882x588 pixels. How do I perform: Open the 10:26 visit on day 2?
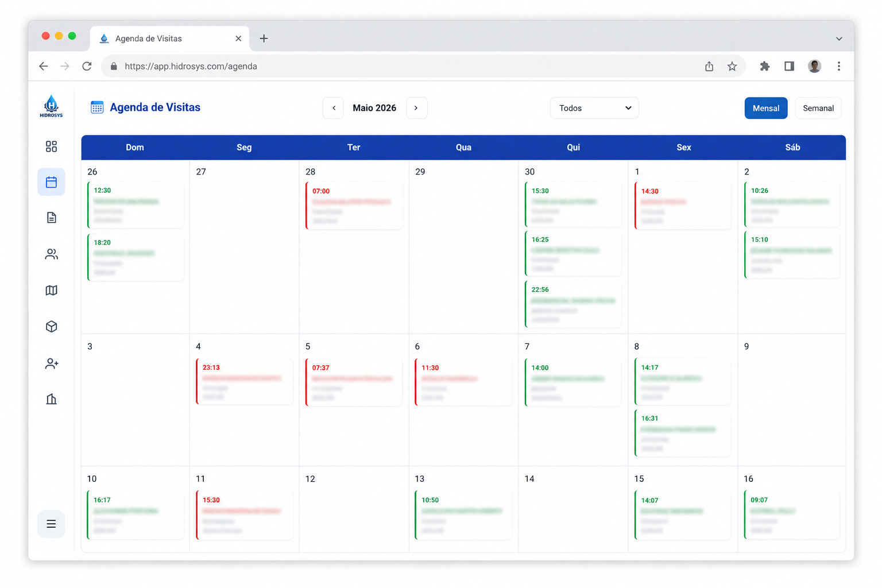(x=792, y=204)
